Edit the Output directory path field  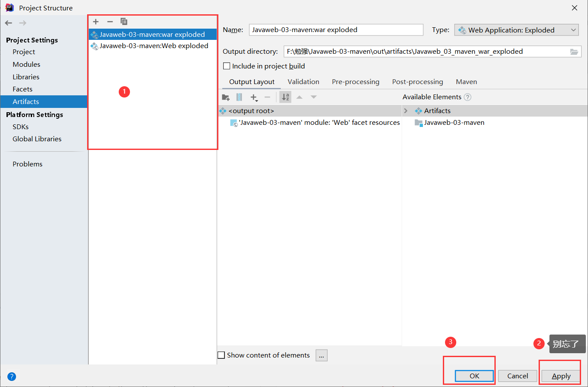tap(426, 52)
